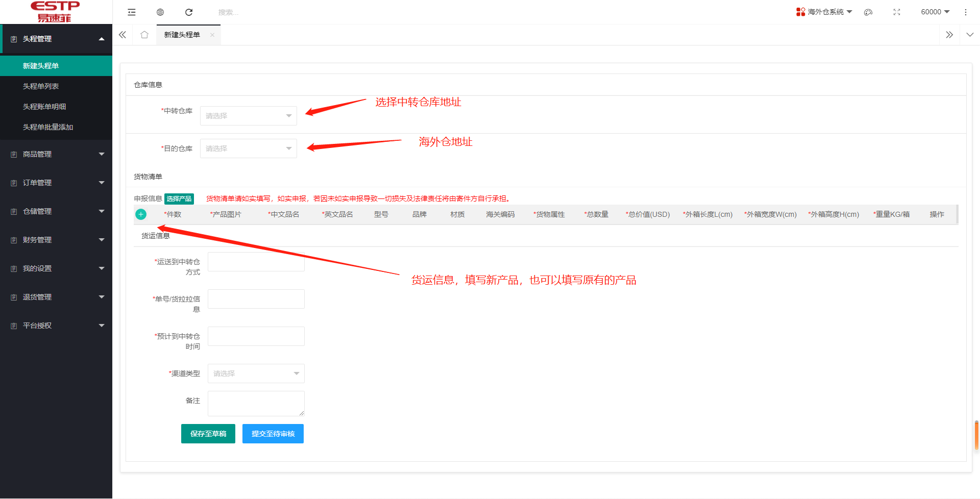Click the 提交至待审核 button

pos(273,433)
